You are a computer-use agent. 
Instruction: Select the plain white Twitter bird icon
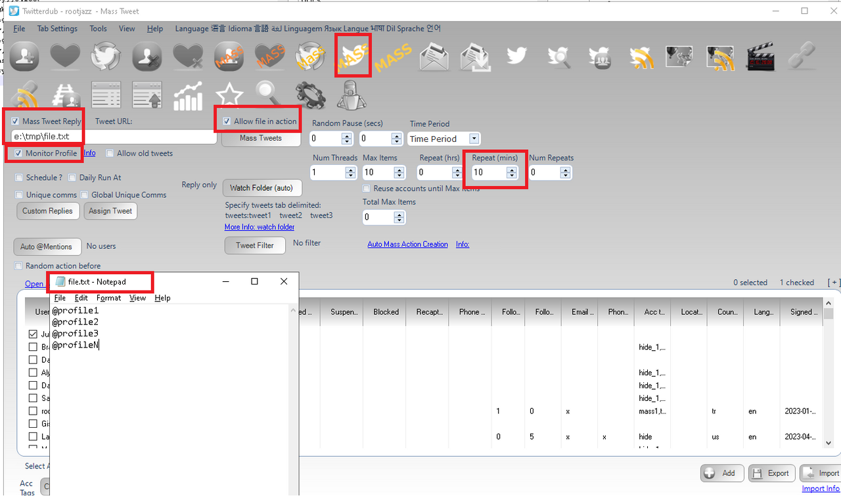[517, 57]
